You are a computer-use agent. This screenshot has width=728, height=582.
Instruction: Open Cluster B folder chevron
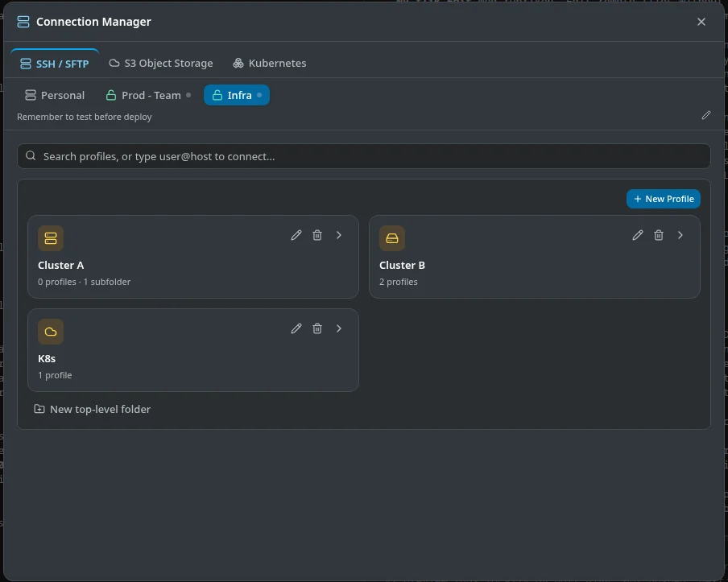(x=680, y=235)
